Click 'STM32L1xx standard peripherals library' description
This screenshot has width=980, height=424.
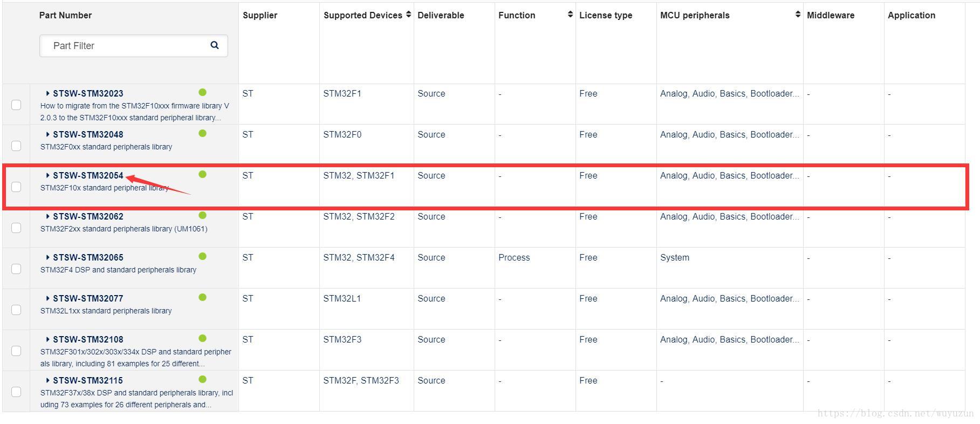(106, 311)
